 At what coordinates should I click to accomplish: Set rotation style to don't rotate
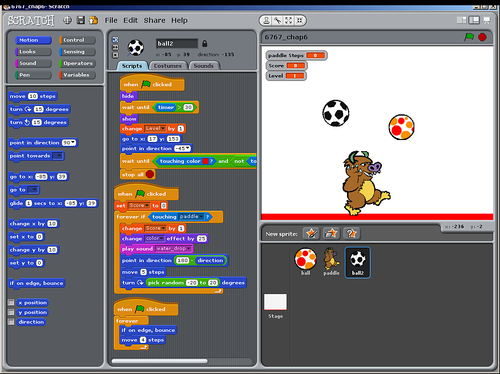pos(115,55)
